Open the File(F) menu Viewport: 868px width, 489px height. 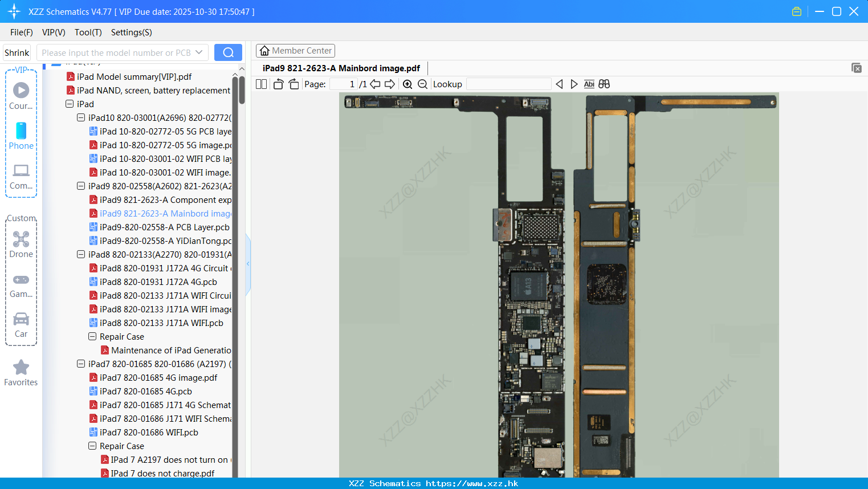(22, 32)
